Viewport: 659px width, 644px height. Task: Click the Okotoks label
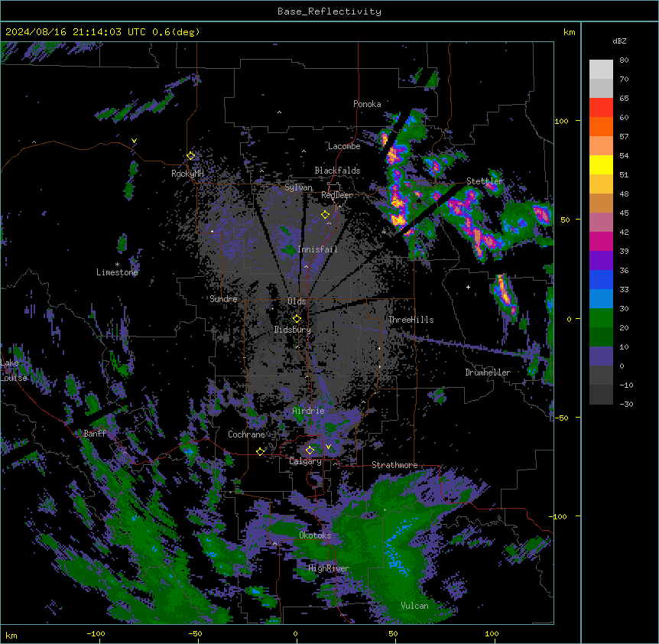pyautogui.click(x=315, y=535)
